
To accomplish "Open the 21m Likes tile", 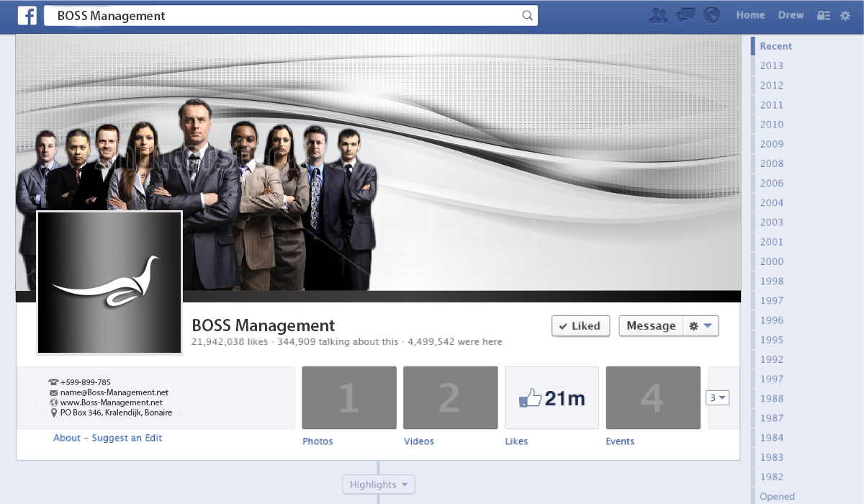I will (552, 397).
